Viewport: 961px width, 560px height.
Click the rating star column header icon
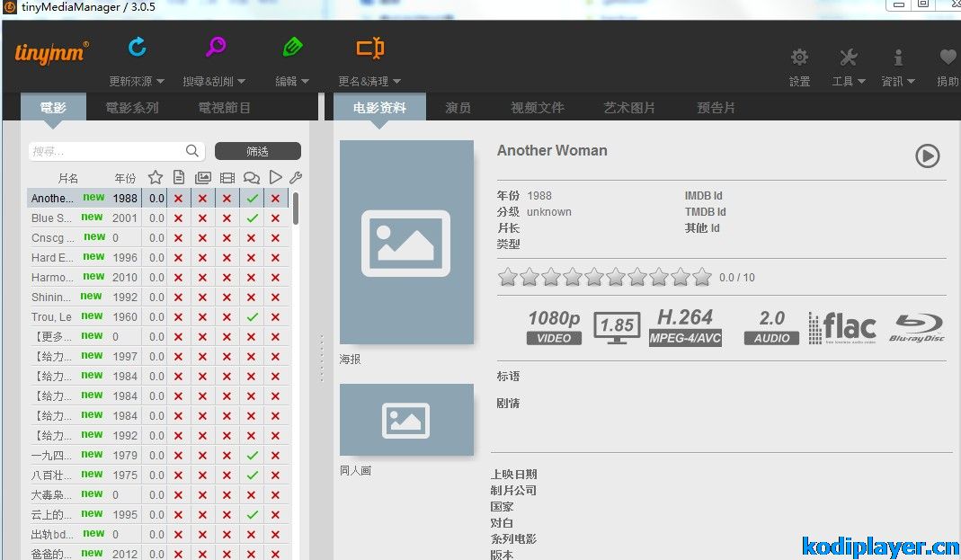156,178
